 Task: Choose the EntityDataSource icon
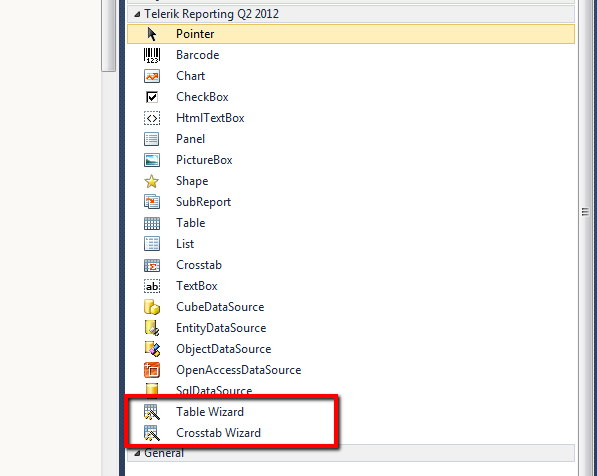[152, 328]
